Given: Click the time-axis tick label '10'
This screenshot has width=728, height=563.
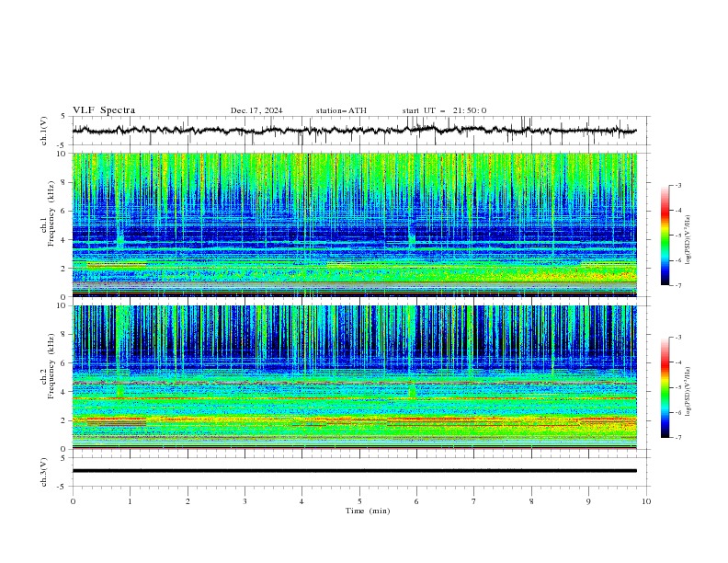Looking at the screenshot, I should click(x=646, y=501).
